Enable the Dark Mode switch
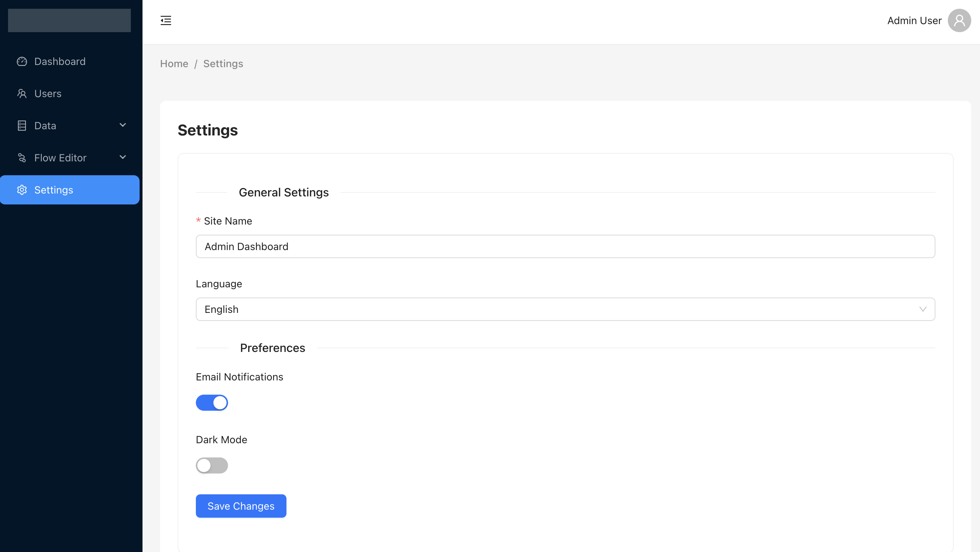The width and height of the screenshot is (980, 552). pyautogui.click(x=212, y=465)
